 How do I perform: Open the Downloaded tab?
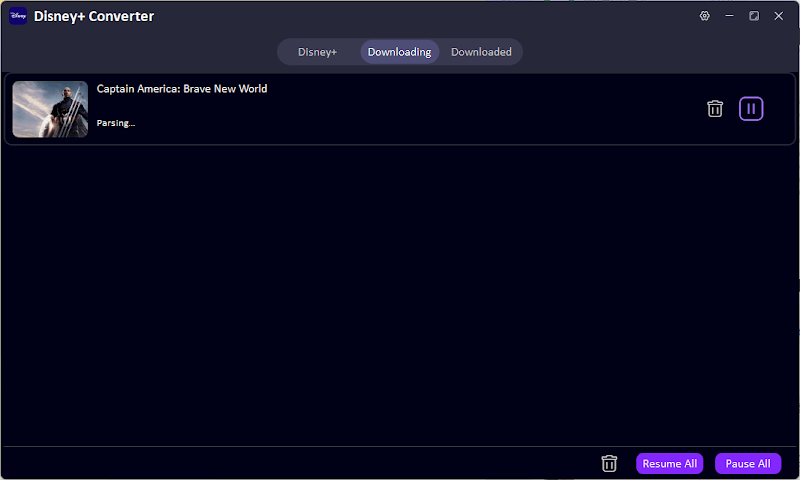tap(481, 52)
